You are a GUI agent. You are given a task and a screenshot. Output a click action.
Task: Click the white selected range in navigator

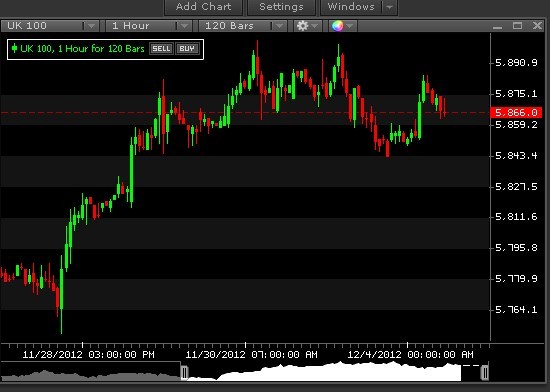324,372
